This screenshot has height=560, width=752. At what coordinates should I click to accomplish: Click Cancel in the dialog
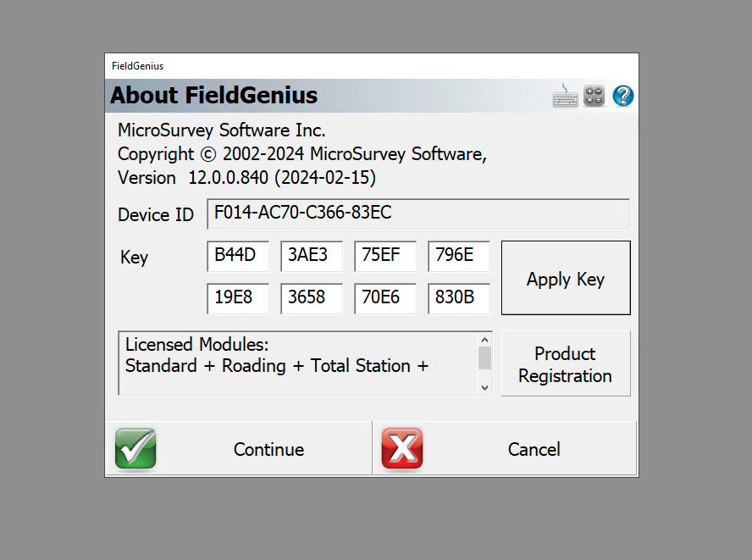click(534, 449)
